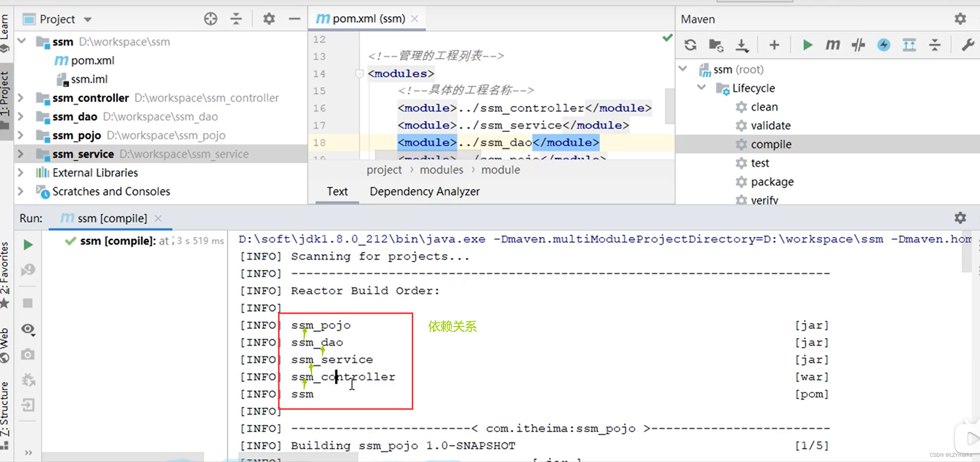Expand Scratches and Consoles node
Screen dimensions: 980x462
tap(21, 191)
